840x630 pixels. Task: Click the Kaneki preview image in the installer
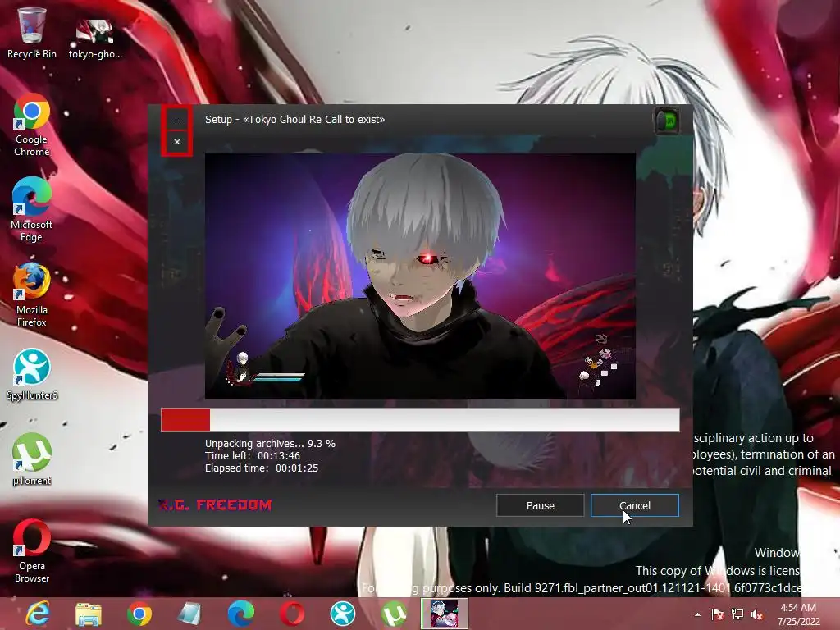coord(420,276)
